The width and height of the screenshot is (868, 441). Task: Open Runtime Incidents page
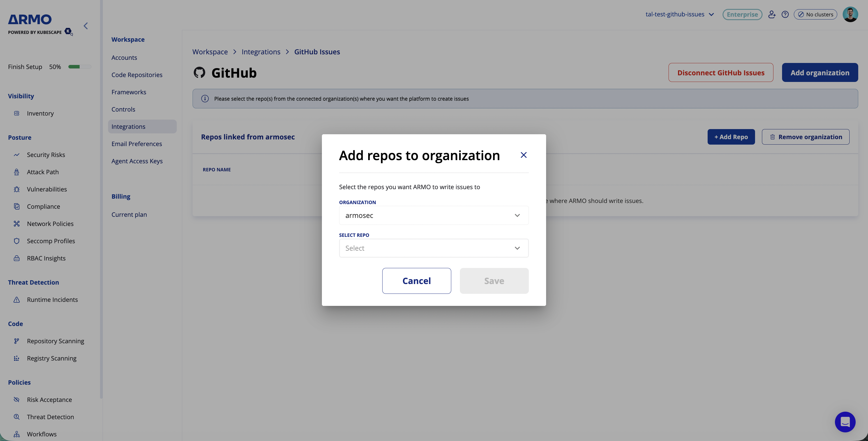tap(52, 300)
